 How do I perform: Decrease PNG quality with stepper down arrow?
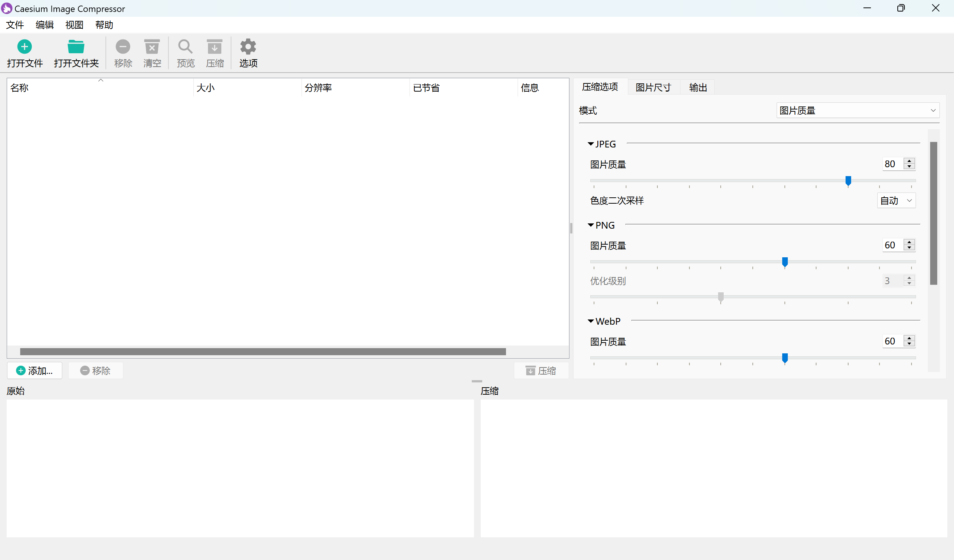pos(909,248)
